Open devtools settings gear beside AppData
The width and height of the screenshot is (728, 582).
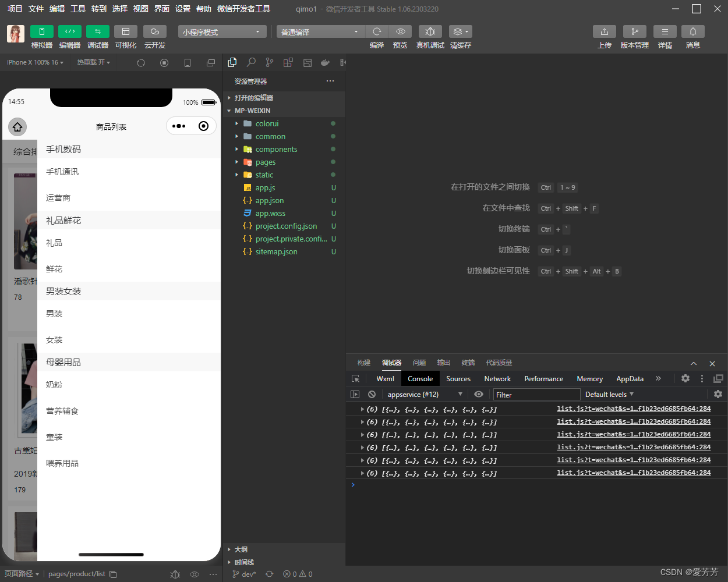[685, 378]
